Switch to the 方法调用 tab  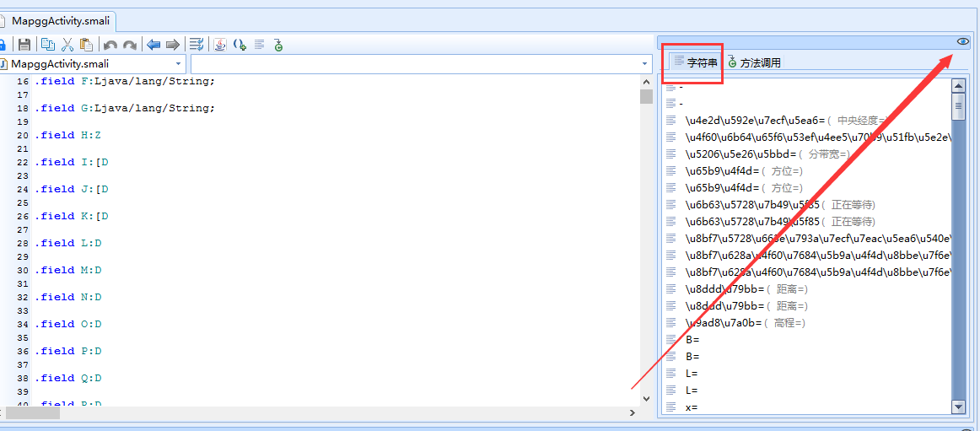coord(754,62)
